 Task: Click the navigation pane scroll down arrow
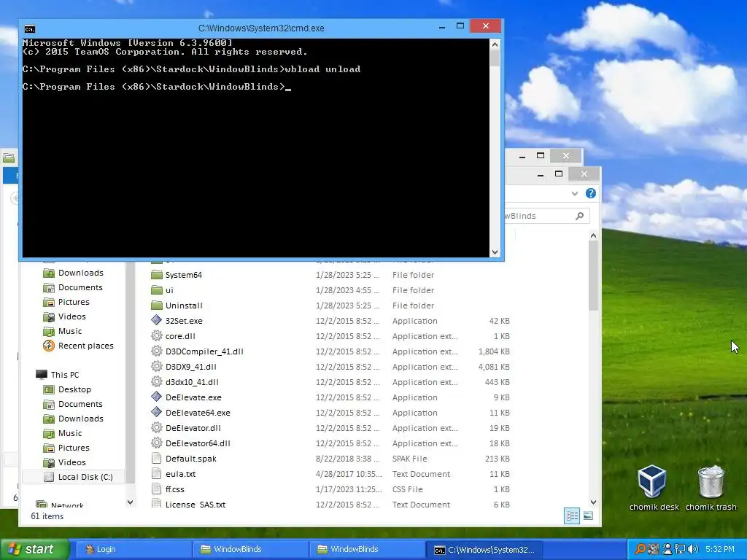point(130,502)
